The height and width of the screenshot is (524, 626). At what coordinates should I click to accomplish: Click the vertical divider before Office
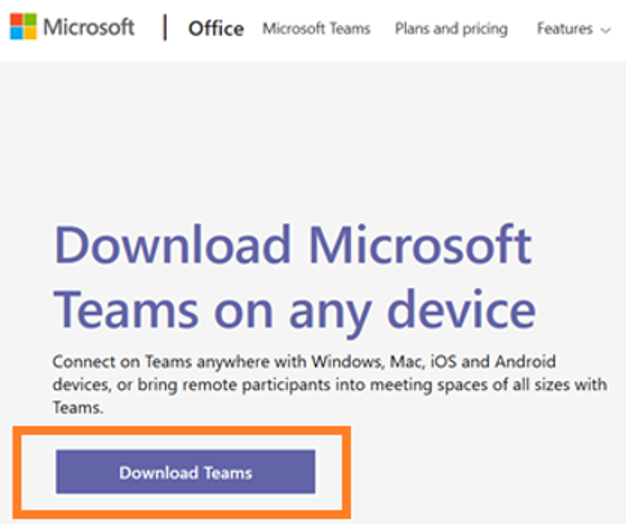(166, 28)
